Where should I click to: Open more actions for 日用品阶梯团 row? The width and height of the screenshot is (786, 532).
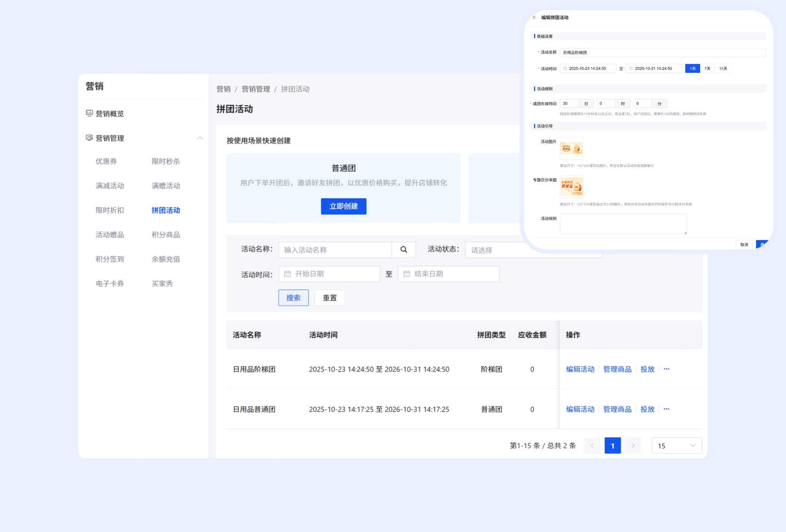[x=666, y=369]
